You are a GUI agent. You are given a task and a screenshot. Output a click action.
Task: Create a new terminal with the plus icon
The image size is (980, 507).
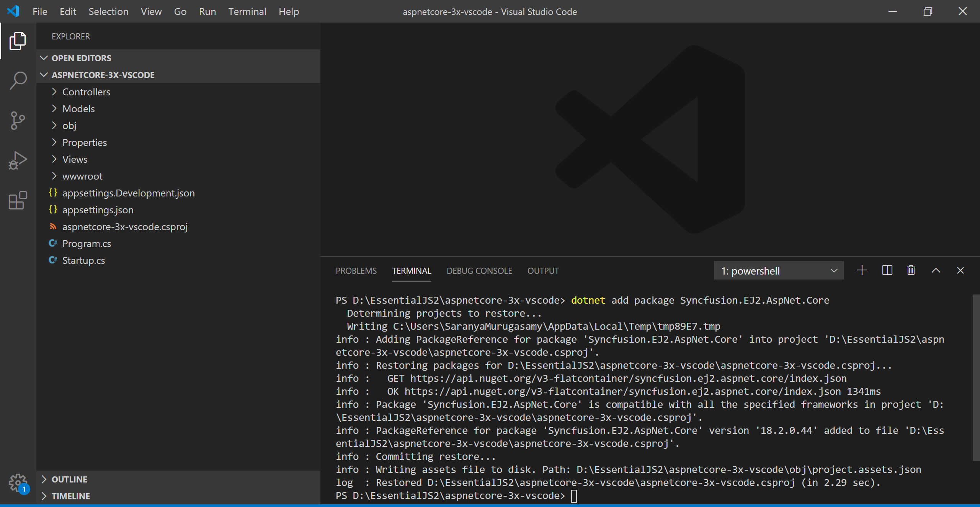861,270
